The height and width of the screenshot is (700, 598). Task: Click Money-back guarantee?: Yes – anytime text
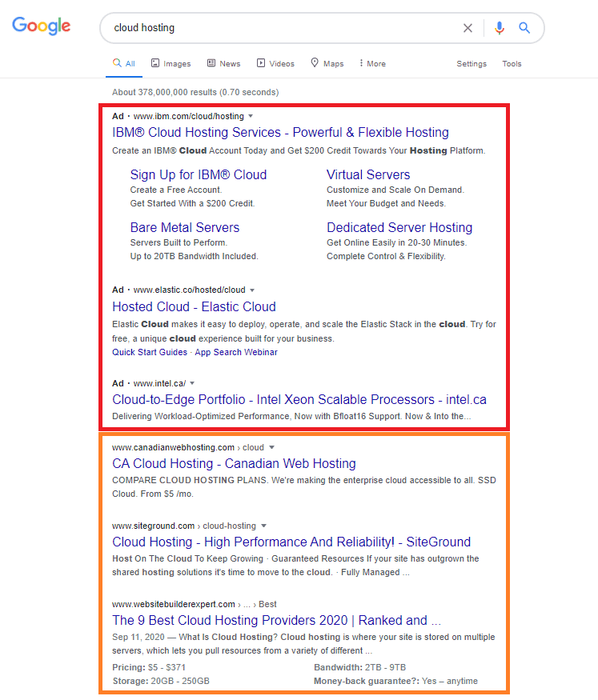pyautogui.click(x=395, y=682)
